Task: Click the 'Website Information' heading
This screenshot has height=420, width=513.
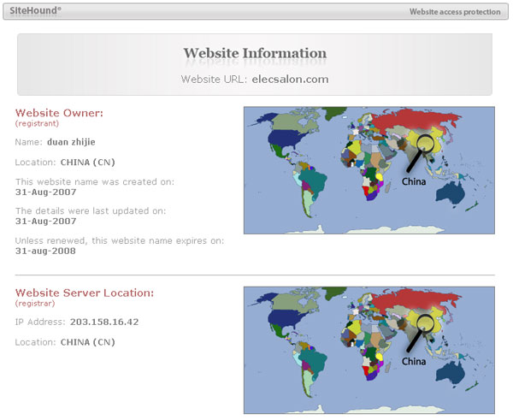Action: click(255, 53)
